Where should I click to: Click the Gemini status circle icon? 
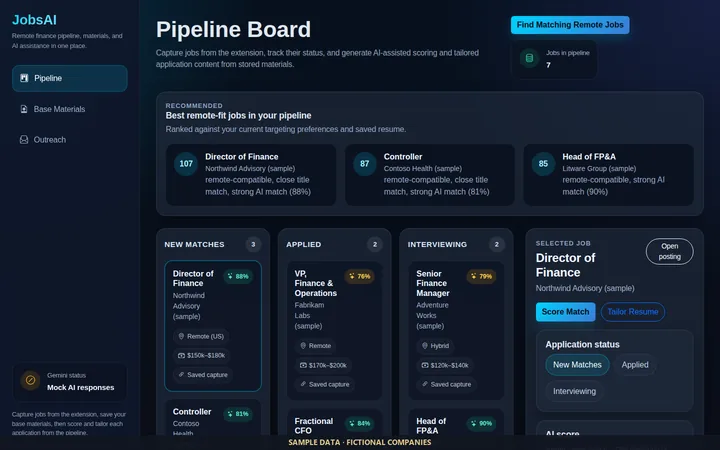30,381
